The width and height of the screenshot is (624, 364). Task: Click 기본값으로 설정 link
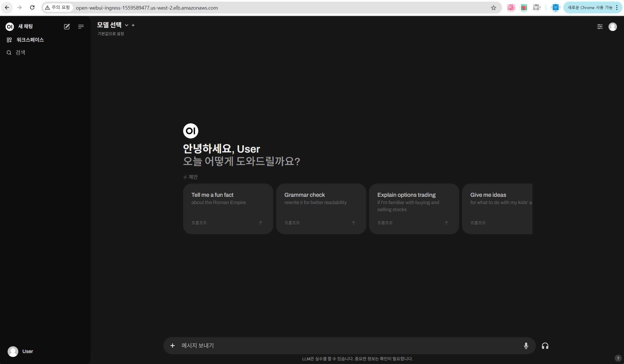pos(111,34)
